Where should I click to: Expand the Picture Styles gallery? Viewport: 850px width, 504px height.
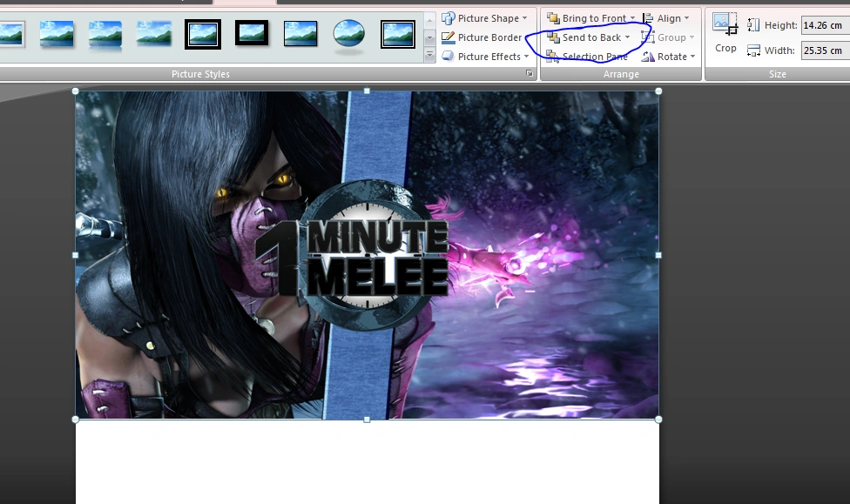pos(430,56)
